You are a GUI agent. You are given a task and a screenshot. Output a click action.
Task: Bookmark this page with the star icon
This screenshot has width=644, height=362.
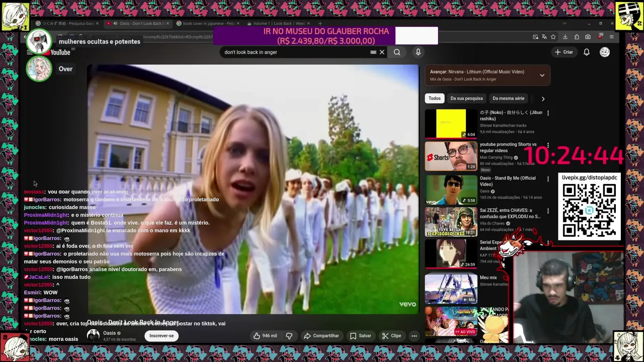click(x=553, y=37)
